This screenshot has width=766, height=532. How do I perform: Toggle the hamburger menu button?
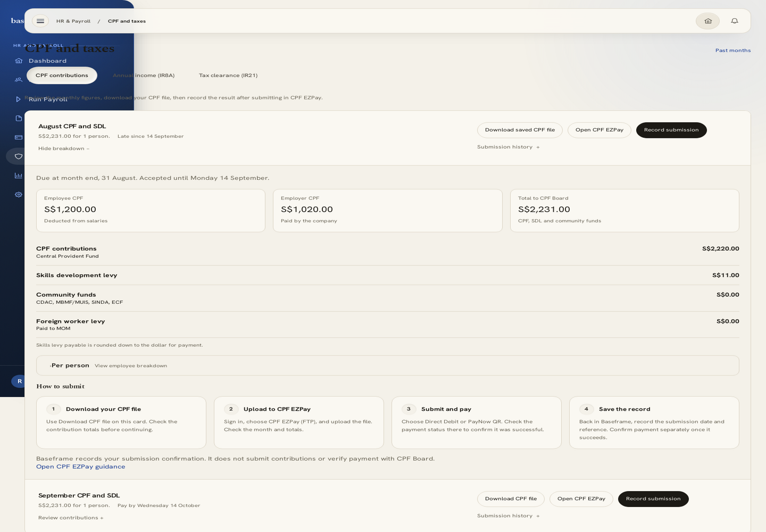(40, 21)
